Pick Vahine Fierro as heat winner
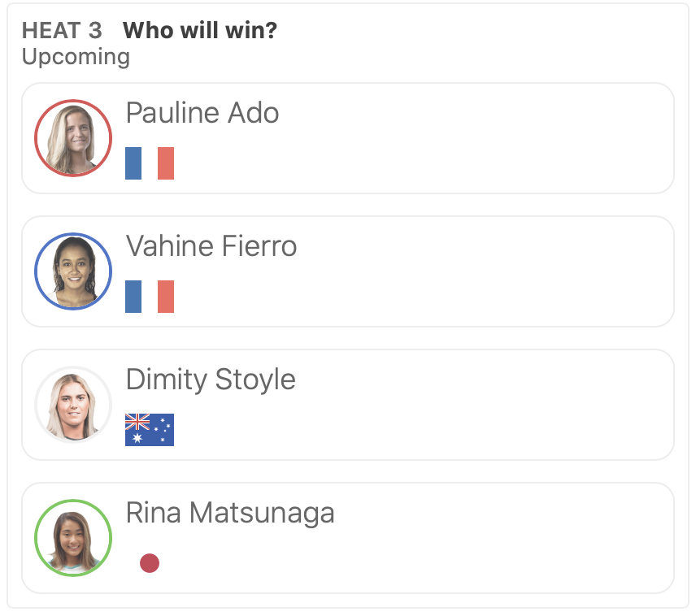Screen dimensions: 696x616 pos(423,271)
